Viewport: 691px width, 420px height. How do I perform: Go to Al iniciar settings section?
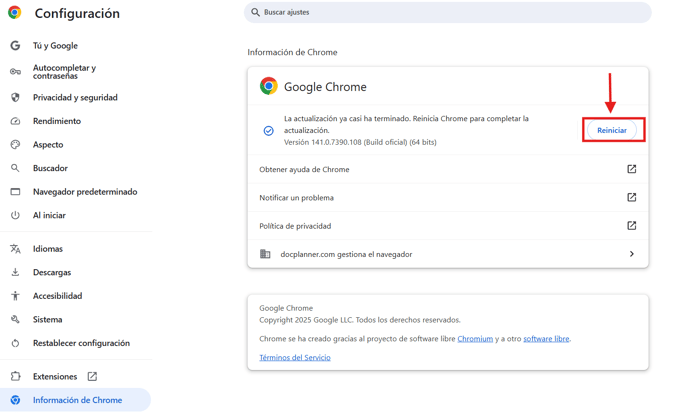(49, 215)
